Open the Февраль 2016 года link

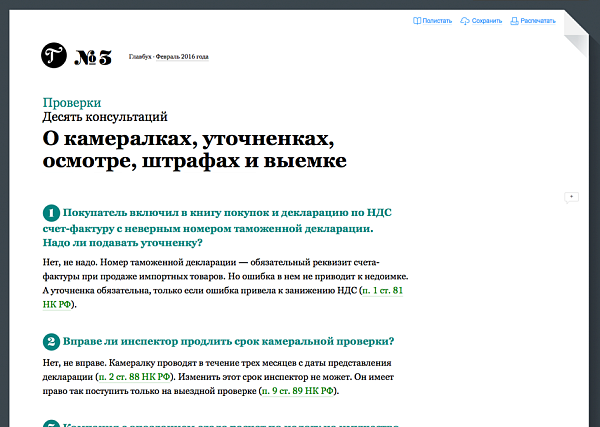(x=182, y=57)
